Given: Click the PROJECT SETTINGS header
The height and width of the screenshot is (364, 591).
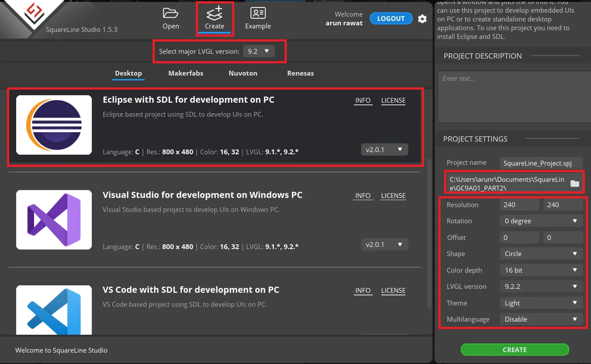Looking at the screenshot, I should coord(475,139).
